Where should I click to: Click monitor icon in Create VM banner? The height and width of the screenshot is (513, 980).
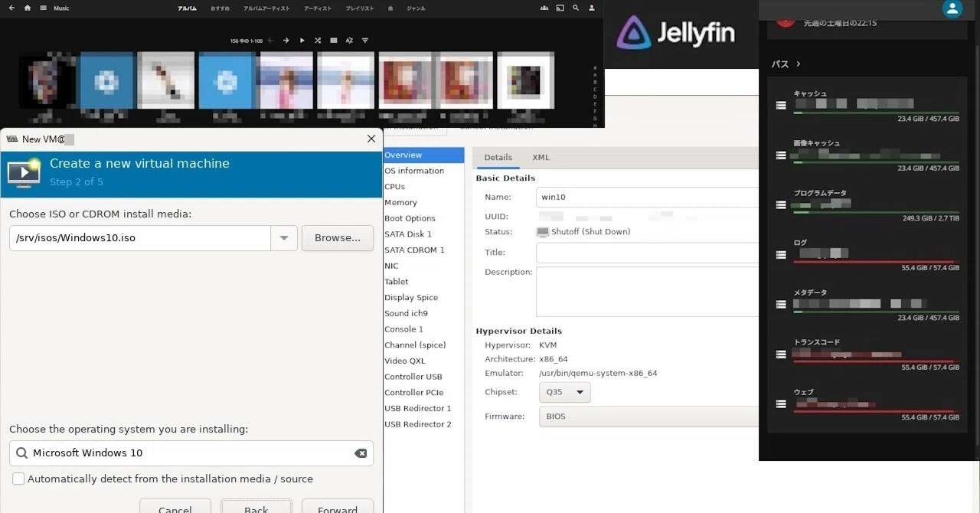tap(23, 173)
